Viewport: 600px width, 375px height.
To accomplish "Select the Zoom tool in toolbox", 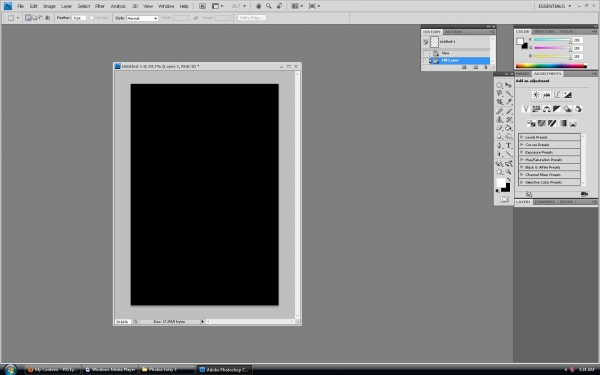I will (x=509, y=172).
